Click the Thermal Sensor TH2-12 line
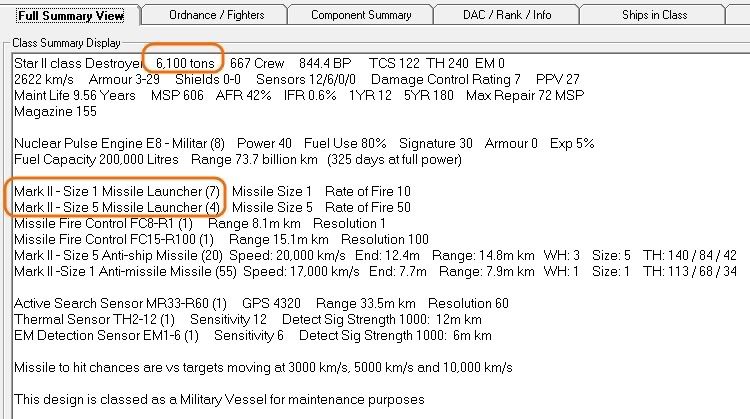The image size is (750, 419). pyautogui.click(x=248, y=320)
